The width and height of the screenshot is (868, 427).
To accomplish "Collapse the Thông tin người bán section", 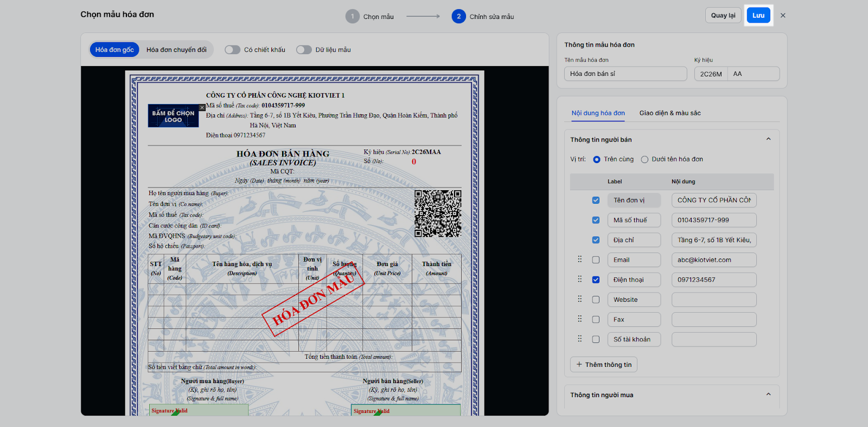I will 768,139.
